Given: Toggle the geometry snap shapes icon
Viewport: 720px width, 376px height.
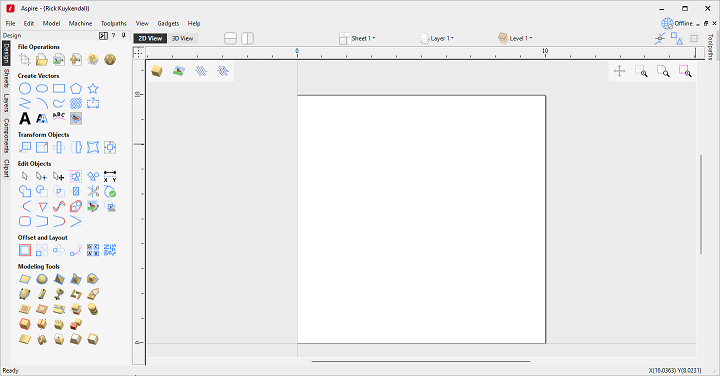Looking at the screenshot, I should [677, 39].
